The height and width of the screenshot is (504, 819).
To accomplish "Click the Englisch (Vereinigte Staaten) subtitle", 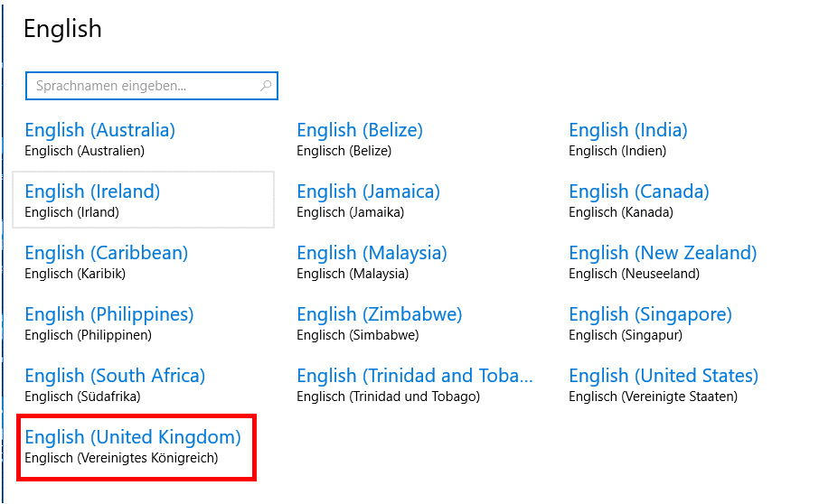I will click(653, 397).
